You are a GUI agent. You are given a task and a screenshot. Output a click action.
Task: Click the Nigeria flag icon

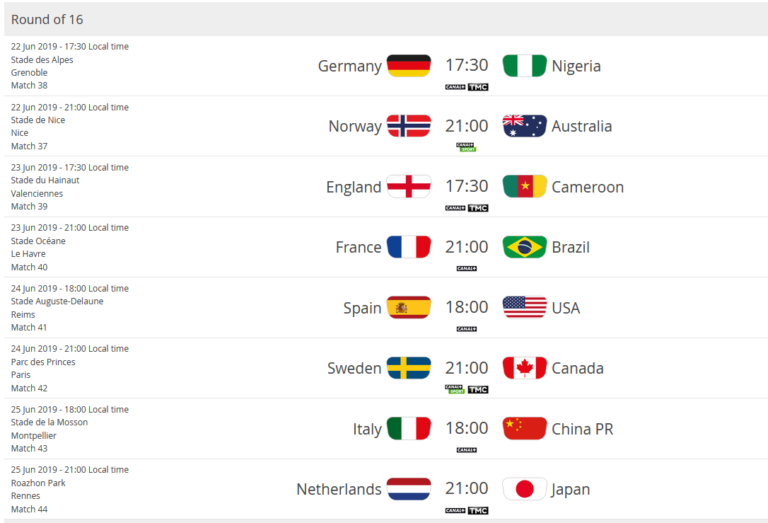[x=525, y=66]
